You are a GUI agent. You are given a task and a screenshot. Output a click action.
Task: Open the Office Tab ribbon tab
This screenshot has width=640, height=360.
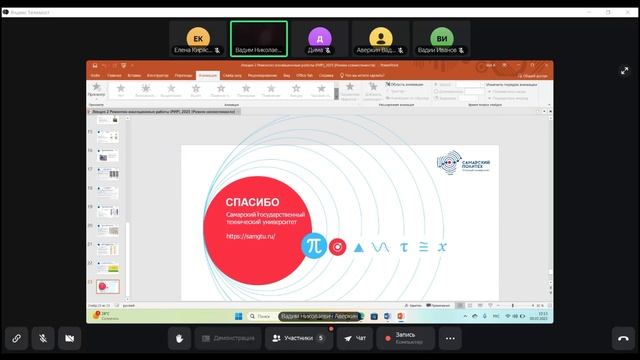point(304,76)
